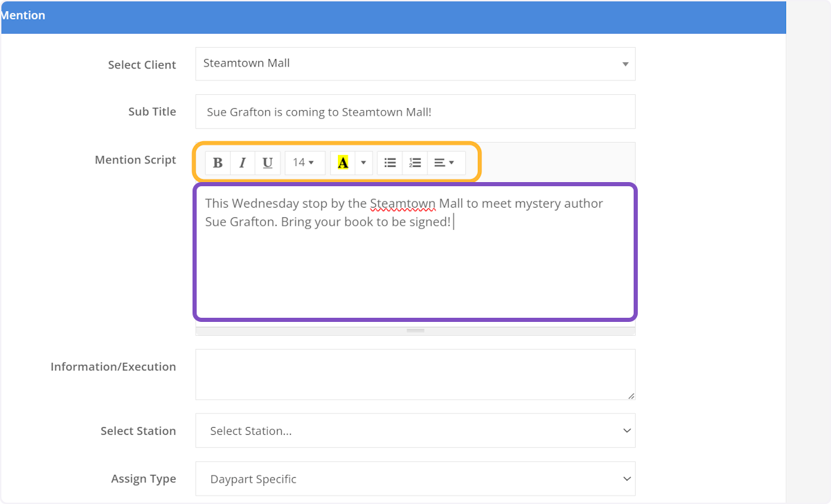
Task: Toggle bold formatting in Mention Script toolbar
Action: click(217, 163)
